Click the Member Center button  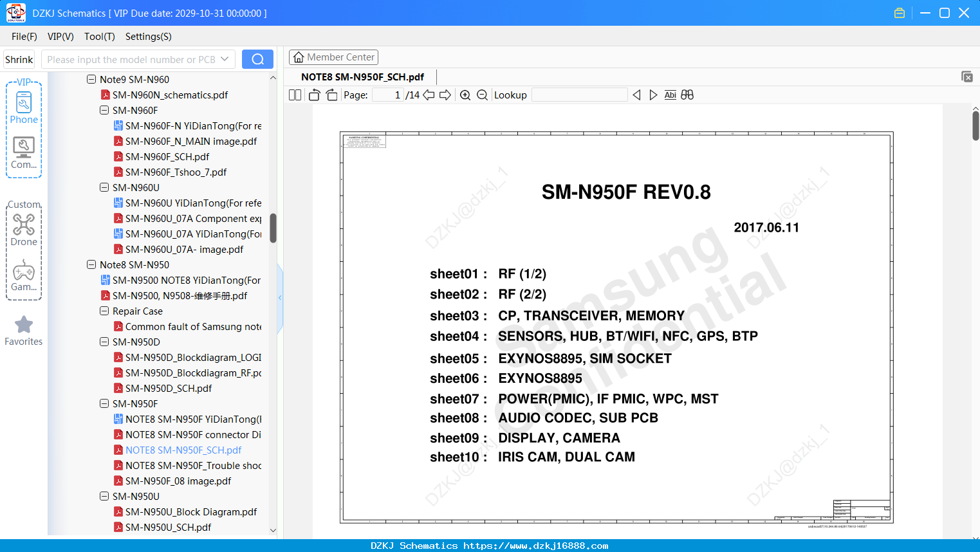(x=333, y=57)
